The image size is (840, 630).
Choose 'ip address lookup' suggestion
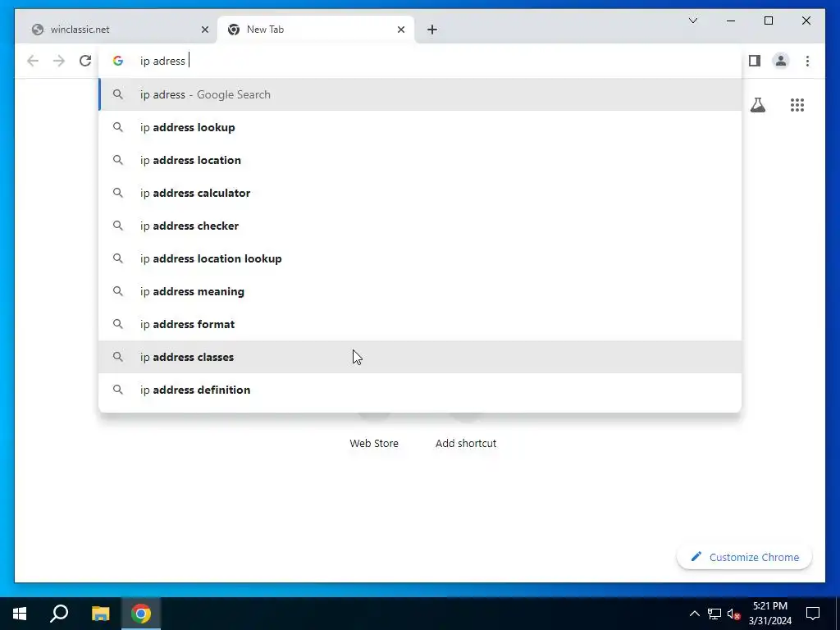[x=420, y=127]
